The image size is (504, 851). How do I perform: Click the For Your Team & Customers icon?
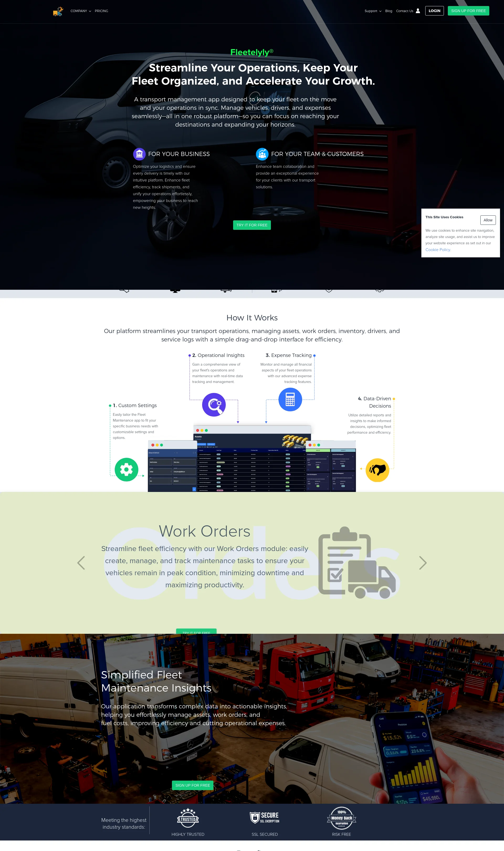point(262,154)
